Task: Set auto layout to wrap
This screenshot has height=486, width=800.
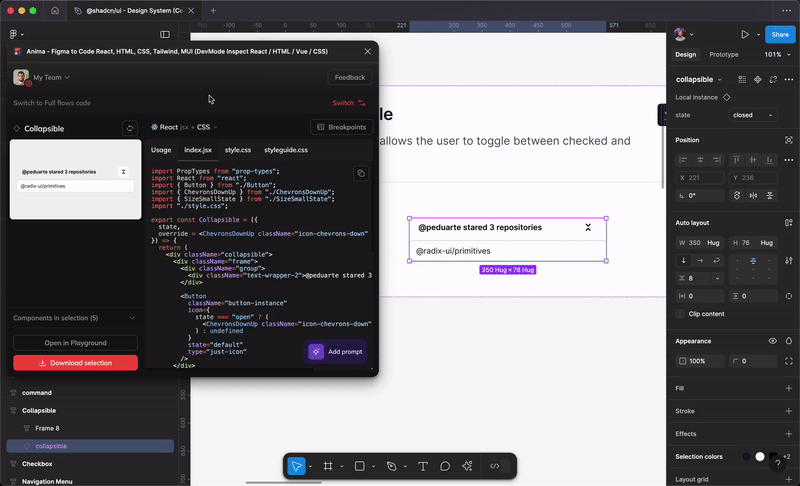Action: click(716, 261)
